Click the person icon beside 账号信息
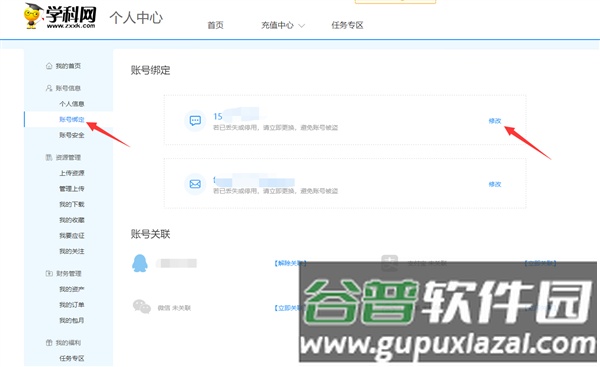The width and height of the screenshot is (600, 367). click(x=49, y=88)
